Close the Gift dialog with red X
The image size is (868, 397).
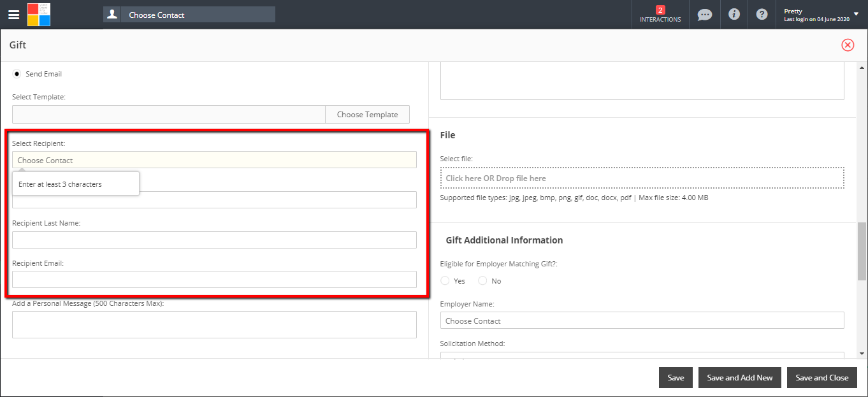click(848, 45)
